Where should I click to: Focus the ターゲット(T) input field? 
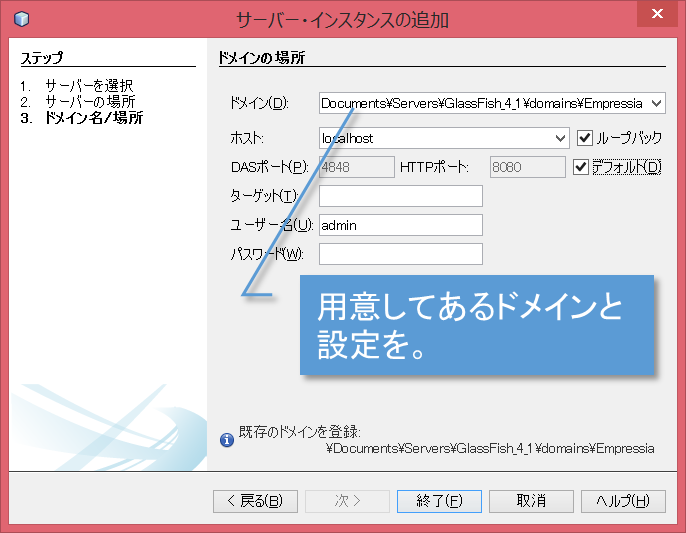pos(401,196)
